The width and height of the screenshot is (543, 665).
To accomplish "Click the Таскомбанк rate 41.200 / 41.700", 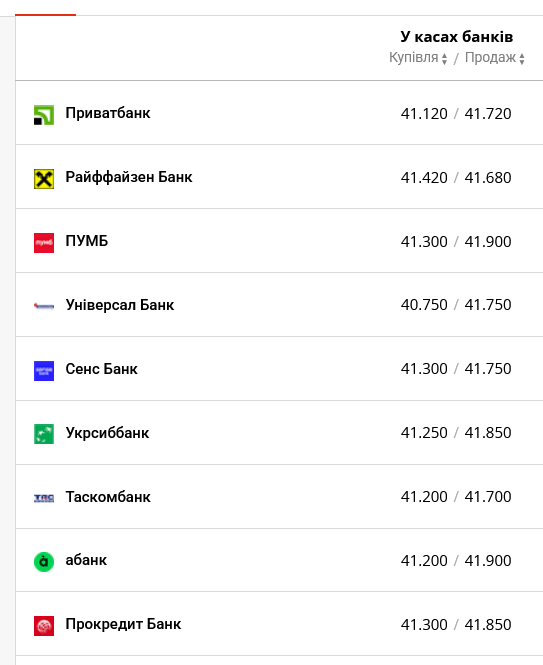I will (456, 497).
